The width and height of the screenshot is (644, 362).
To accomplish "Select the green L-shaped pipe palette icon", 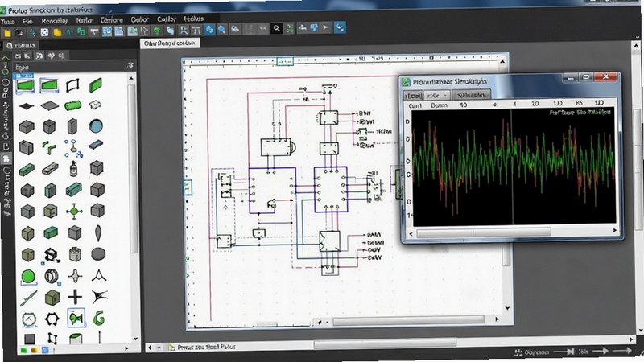I will coord(49,147).
